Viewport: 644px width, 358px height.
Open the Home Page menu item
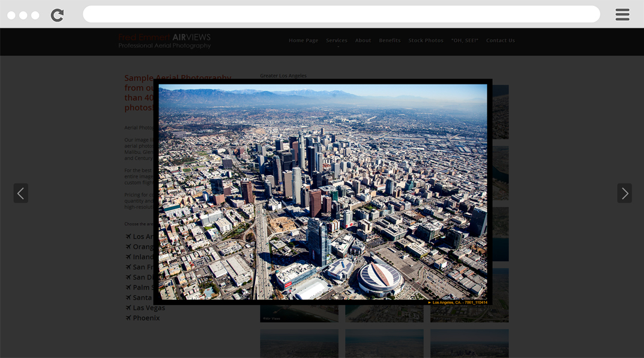point(303,41)
